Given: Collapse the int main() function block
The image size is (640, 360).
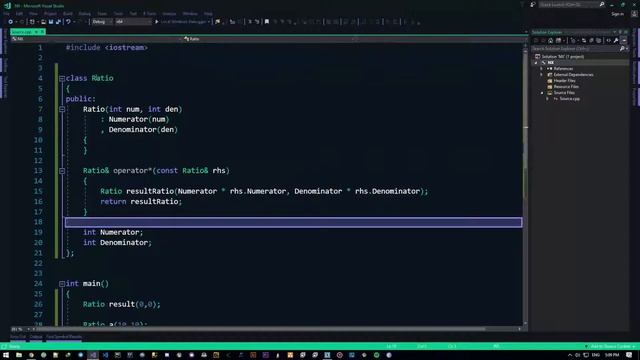Looking at the screenshot, I should click(62, 284).
